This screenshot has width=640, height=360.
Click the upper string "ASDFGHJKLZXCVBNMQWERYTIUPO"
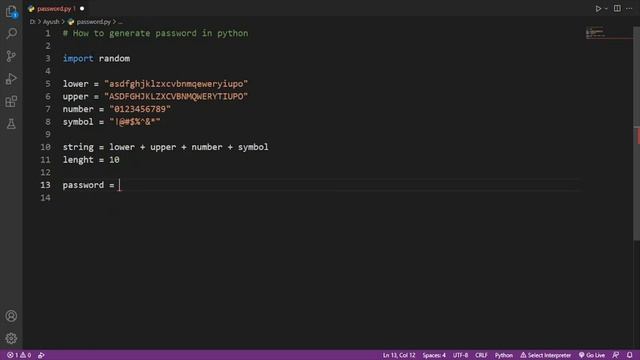(176, 96)
